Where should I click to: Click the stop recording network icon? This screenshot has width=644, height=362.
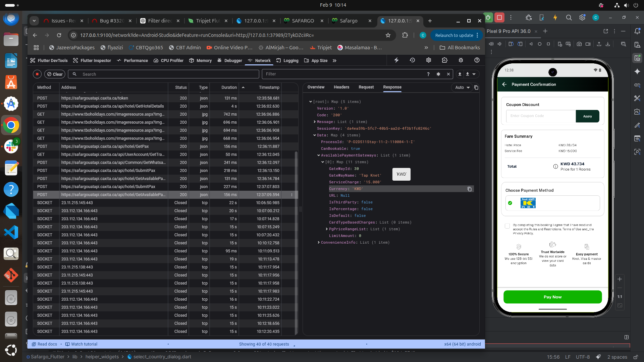click(37, 74)
